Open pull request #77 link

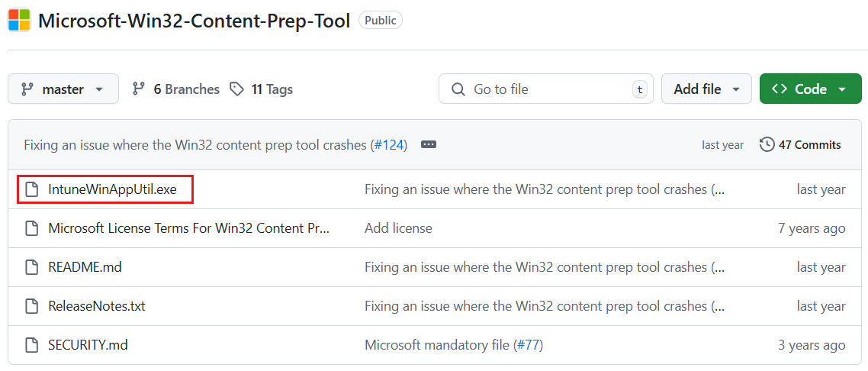[x=528, y=345]
